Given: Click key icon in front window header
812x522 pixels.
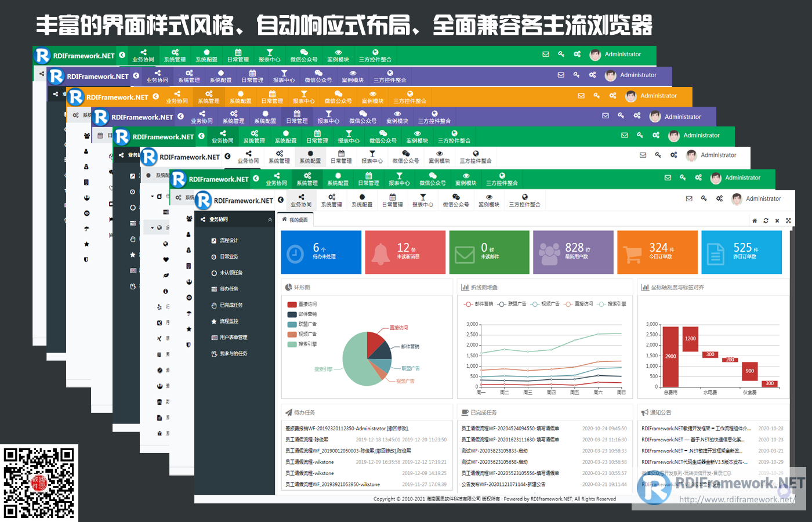Looking at the screenshot, I should tap(704, 198).
